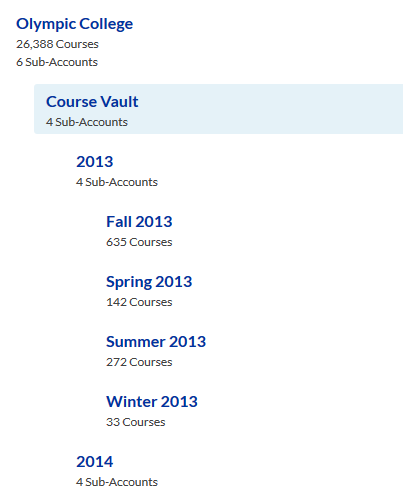This screenshot has height=494, width=403.
Task: Open the Course Vault sub-account
Action: [92, 102]
